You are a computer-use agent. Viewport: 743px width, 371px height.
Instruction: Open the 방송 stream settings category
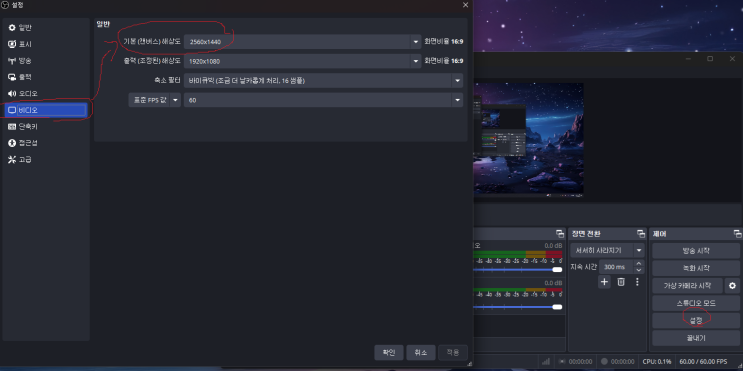click(x=45, y=61)
